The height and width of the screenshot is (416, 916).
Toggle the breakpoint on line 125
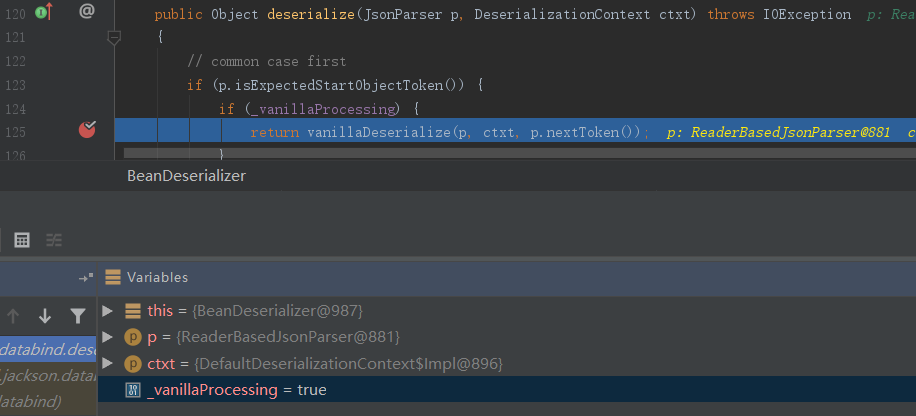pos(87,129)
